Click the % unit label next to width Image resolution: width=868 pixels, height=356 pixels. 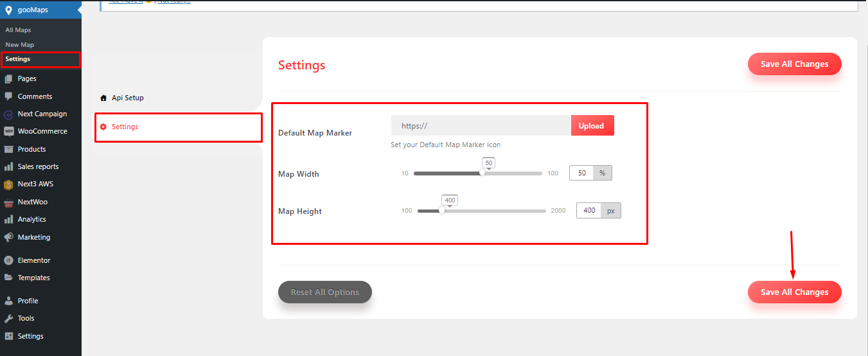(603, 173)
